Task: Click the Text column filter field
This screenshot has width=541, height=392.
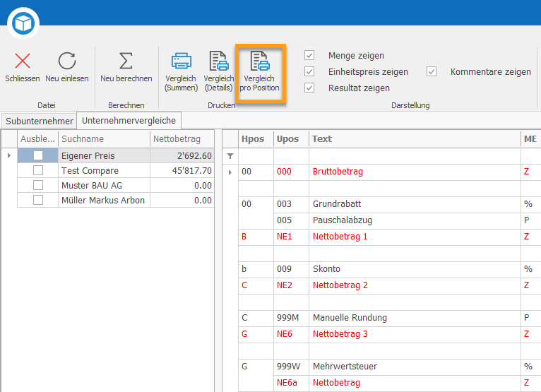Action: [415, 156]
